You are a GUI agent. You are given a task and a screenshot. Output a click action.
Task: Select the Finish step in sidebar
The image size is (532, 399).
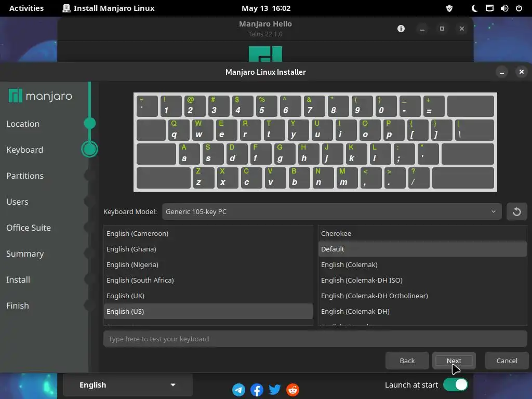click(18, 305)
